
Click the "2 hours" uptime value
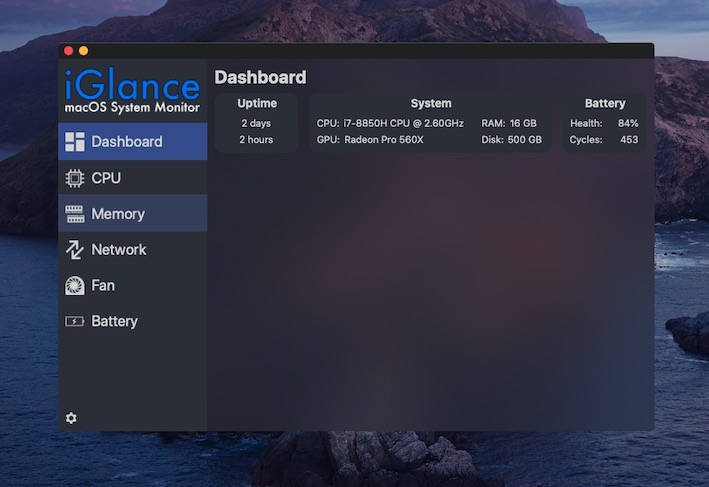[256, 140]
